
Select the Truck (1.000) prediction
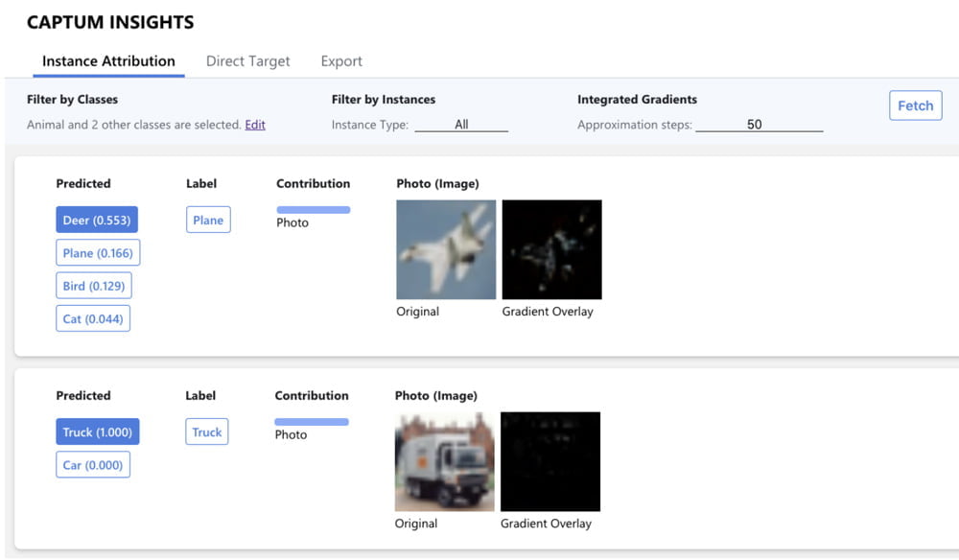(x=98, y=432)
